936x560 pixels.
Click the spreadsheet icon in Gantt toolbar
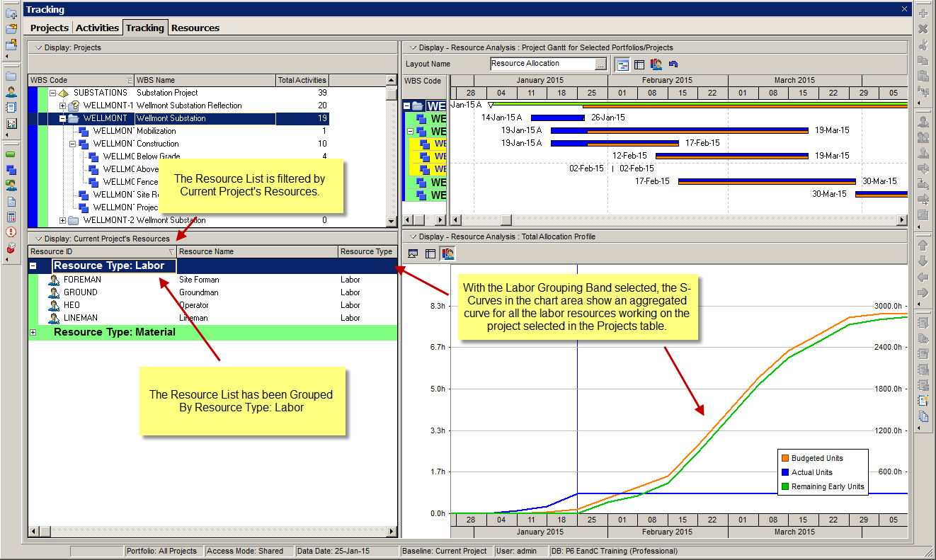tap(639, 64)
